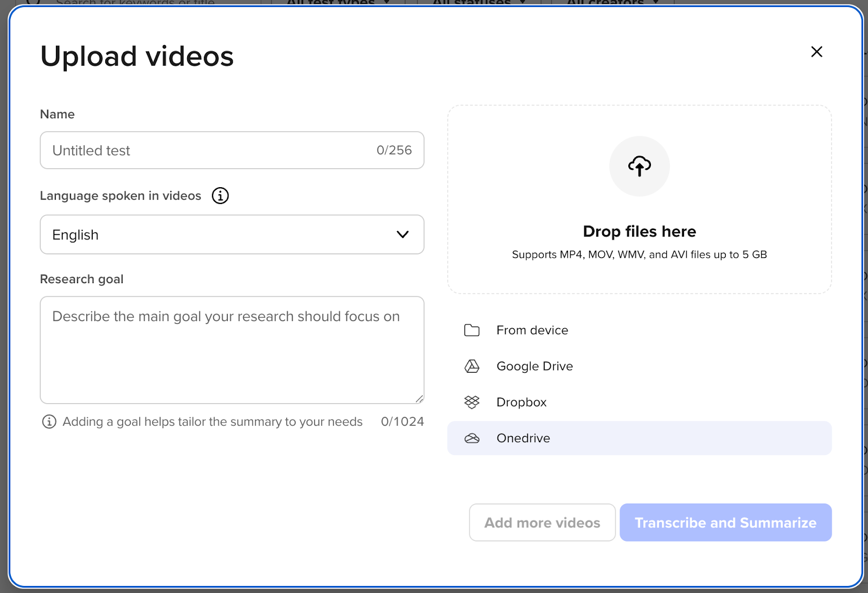Click the Google Drive triangle icon
The width and height of the screenshot is (868, 593).
(x=471, y=366)
